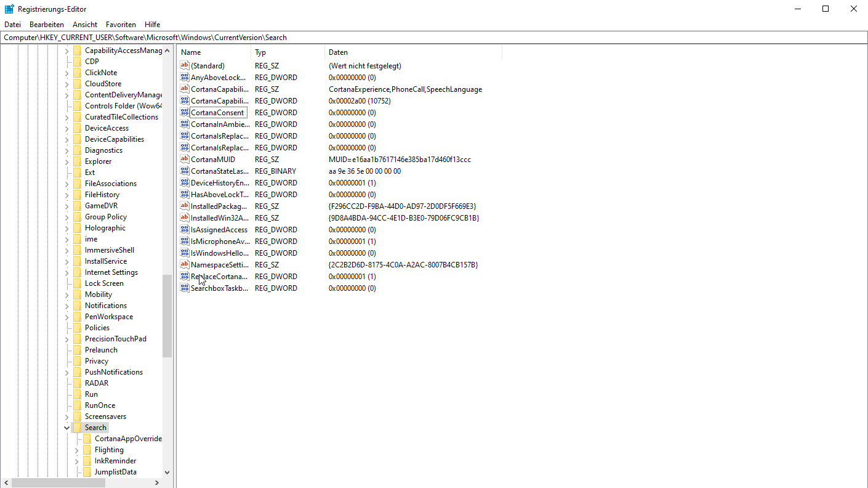
Task: Click the Registry Editor title bar app icon
Action: pos(9,9)
